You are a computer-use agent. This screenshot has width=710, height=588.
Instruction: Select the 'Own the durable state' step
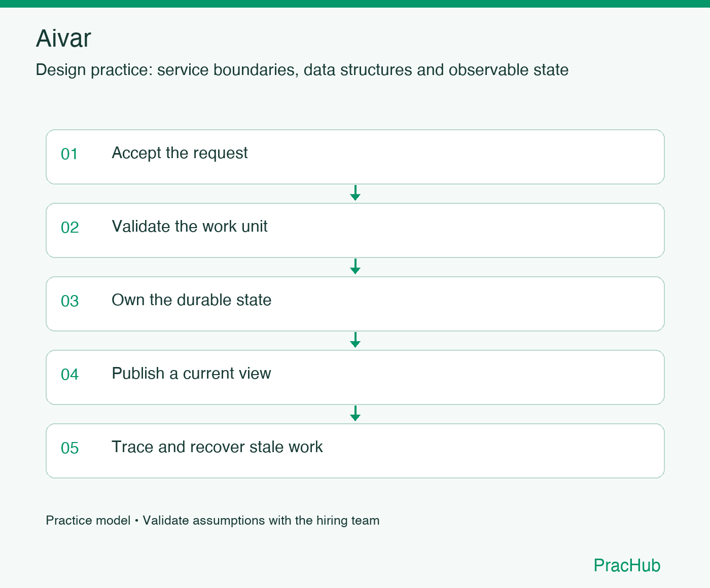[355, 304]
